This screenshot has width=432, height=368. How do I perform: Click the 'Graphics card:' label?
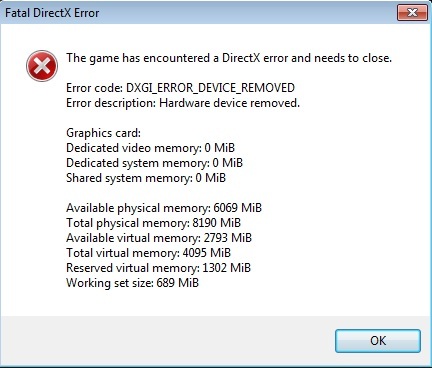(104, 133)
